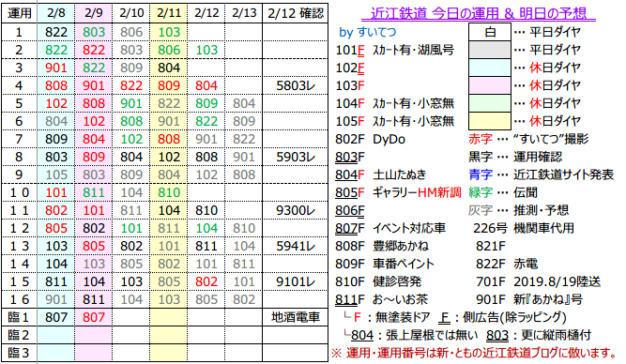The width and height of the screenshot is (626, 364).
Task: Choose the yellow 休日ダイヤ legend swatch
Action: (490, 121)
